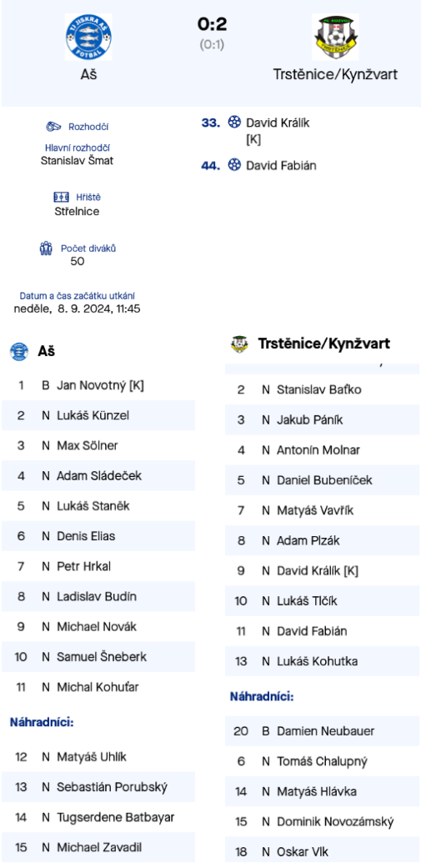Screen dimensions: 421x868
Task: Click the small Aš logo above lineup
Action: click(19, 351)
